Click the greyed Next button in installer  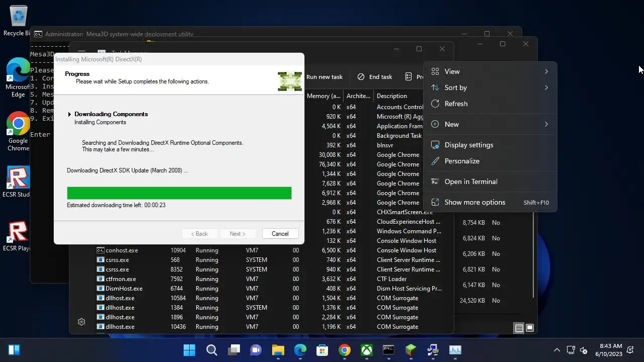pyautogui.click(x=237, y=234)
